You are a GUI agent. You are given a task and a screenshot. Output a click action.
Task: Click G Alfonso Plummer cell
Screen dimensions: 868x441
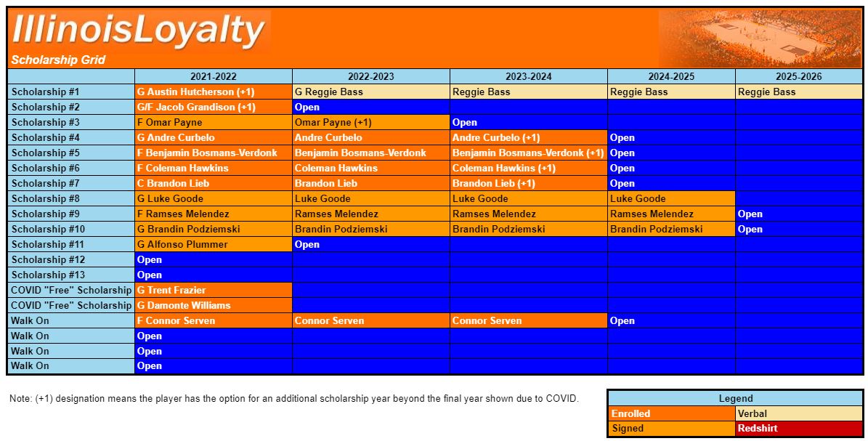click(x=214, y=244)
